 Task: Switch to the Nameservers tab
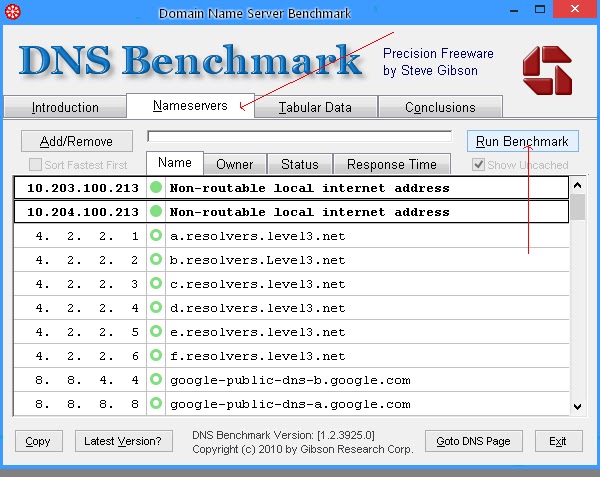[190, 106]
